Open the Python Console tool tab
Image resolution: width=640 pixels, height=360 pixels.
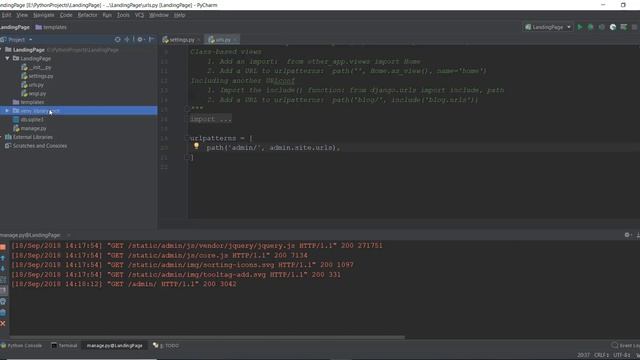(x=21, y=346)
